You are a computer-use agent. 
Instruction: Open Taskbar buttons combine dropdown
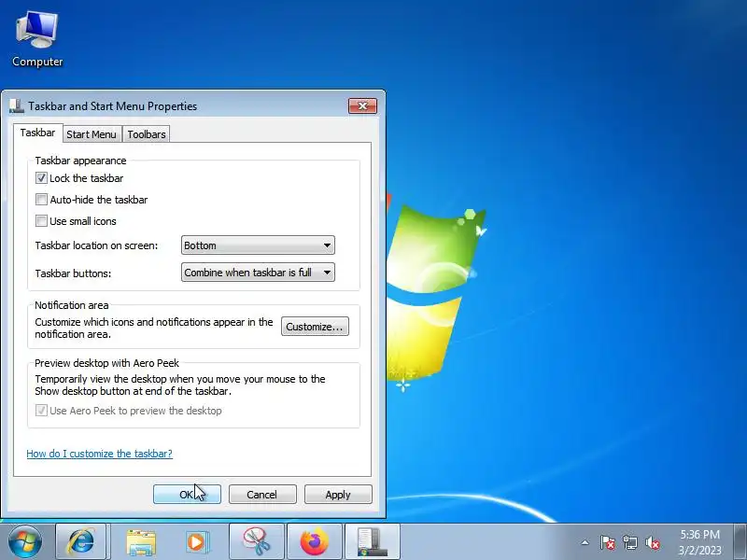pos(258,273)
